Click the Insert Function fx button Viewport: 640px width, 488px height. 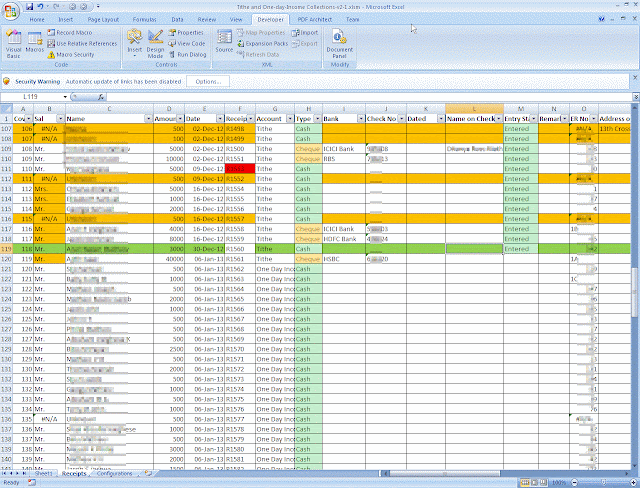point(101,97)
